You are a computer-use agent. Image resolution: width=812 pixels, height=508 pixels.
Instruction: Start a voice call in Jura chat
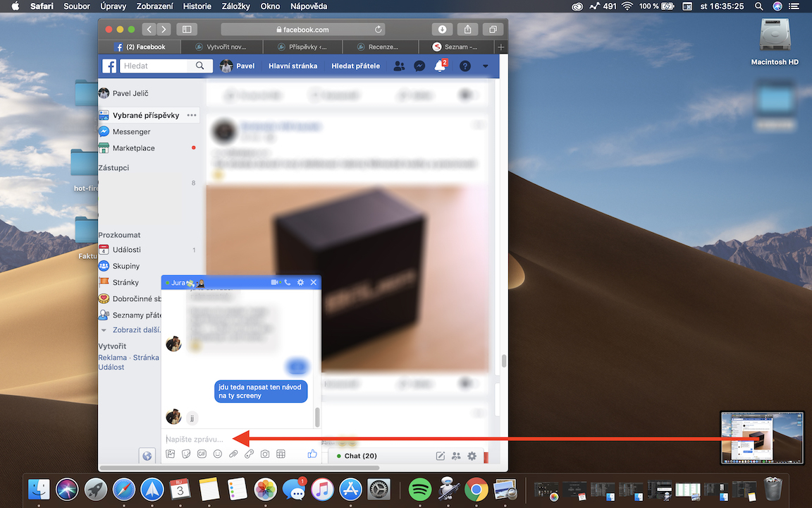click(x=288, y=282)
